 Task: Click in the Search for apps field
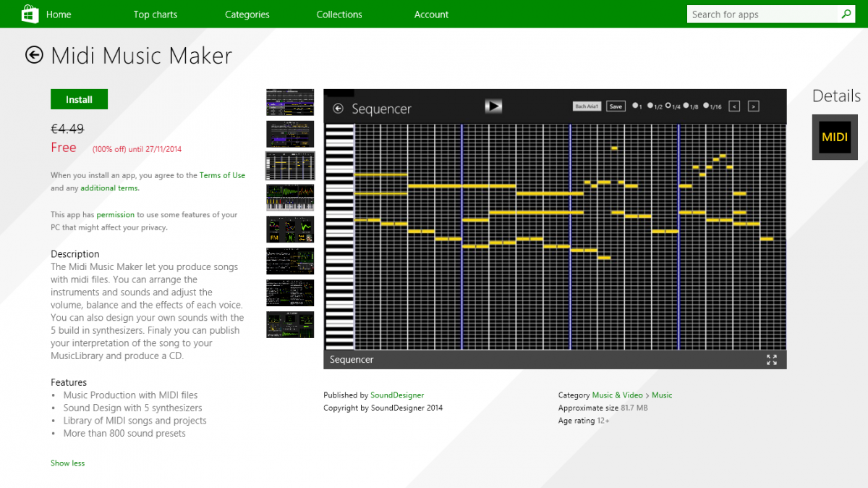pyautogui.click(x=762, y=14)
